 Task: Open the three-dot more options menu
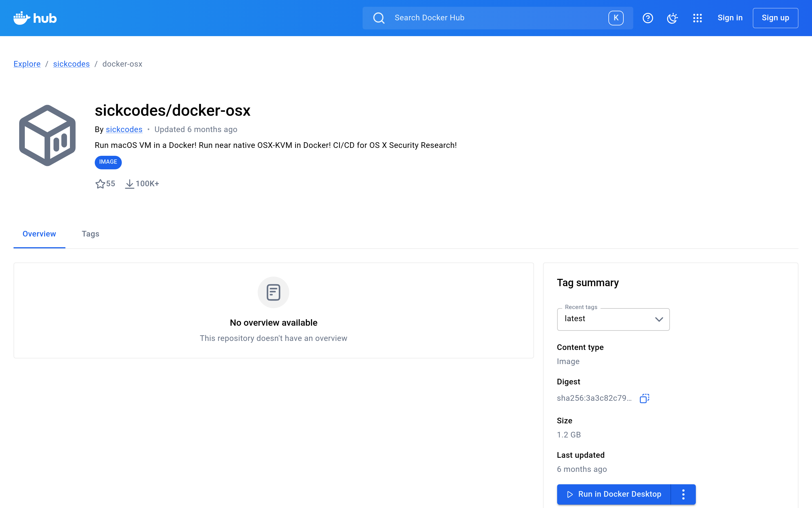683,494
